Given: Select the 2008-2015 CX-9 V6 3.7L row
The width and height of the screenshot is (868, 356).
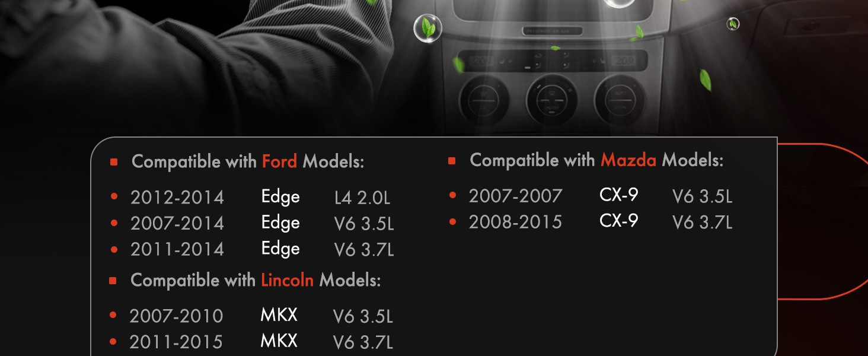Looking at the screenshot, I should [x=591, y=223].
